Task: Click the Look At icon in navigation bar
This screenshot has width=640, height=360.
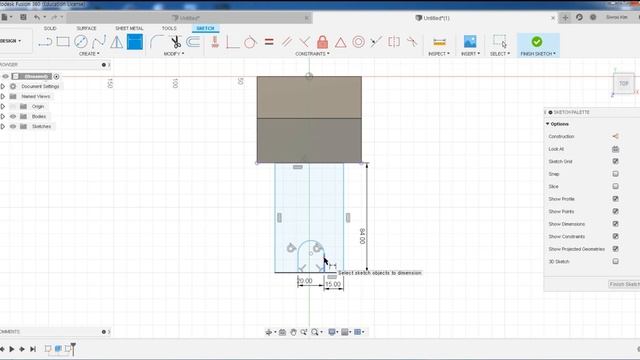Action: click(x=282, y=332)
